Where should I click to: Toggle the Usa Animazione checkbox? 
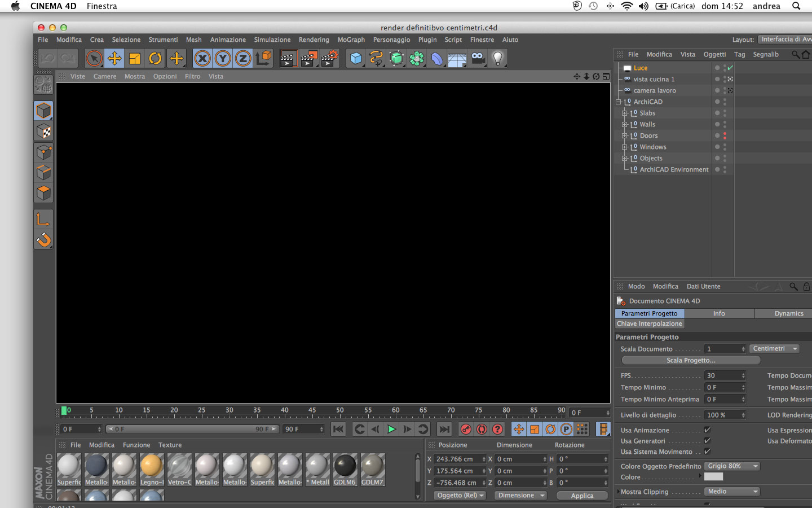point(707,430)
